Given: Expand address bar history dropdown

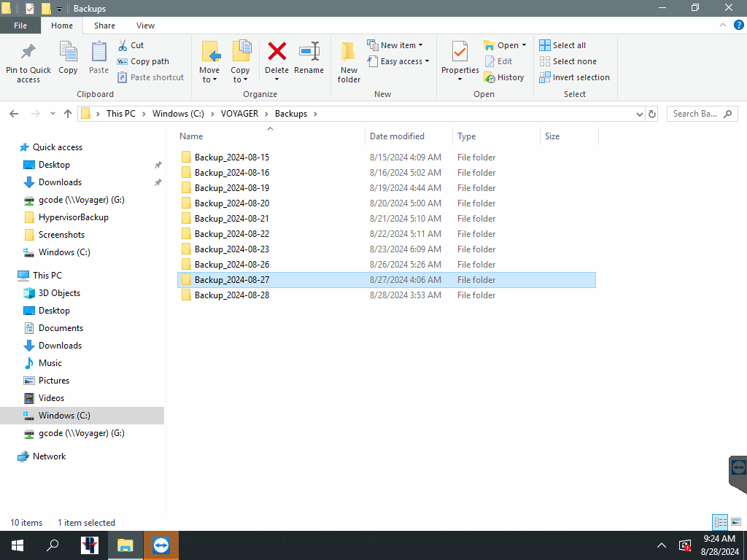Looking at the screenshot, I should click(x=639, y=114).
